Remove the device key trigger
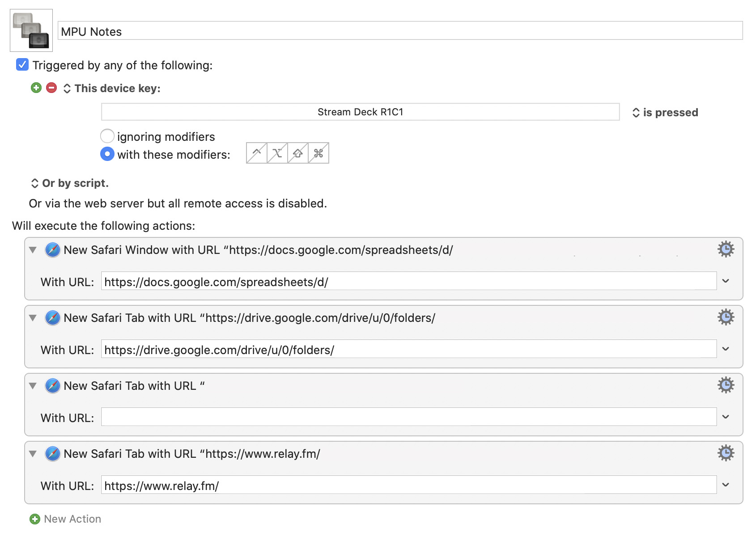This screenshot has height=549, width=756. [x=51, y=88]
